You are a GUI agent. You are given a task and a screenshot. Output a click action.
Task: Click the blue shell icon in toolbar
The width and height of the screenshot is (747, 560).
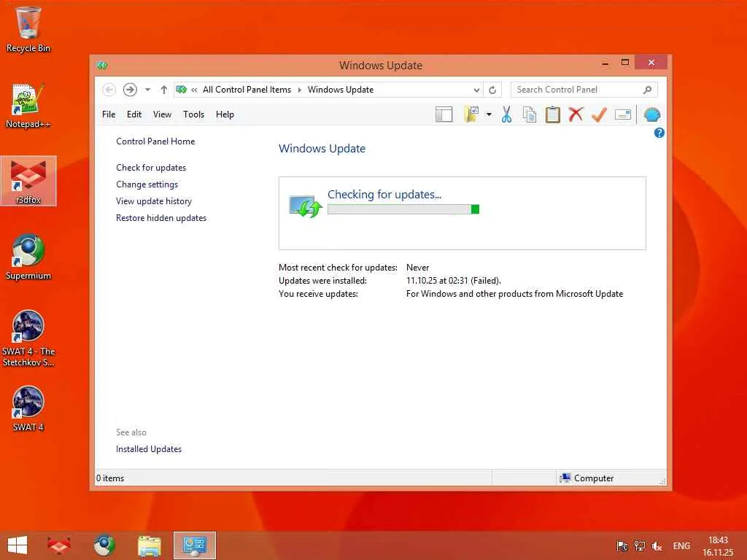(651, 114)
